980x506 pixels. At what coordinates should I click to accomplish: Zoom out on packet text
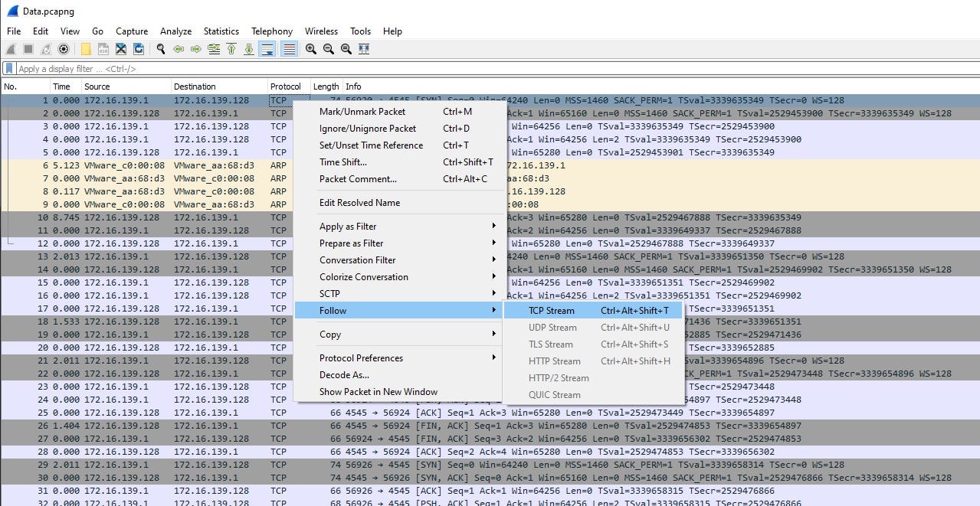[329, 49]
